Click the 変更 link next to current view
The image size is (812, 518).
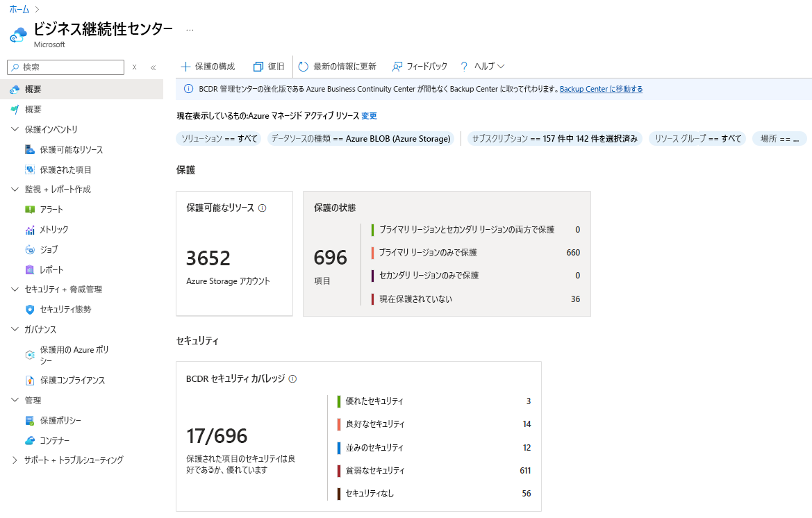point(370,116)
